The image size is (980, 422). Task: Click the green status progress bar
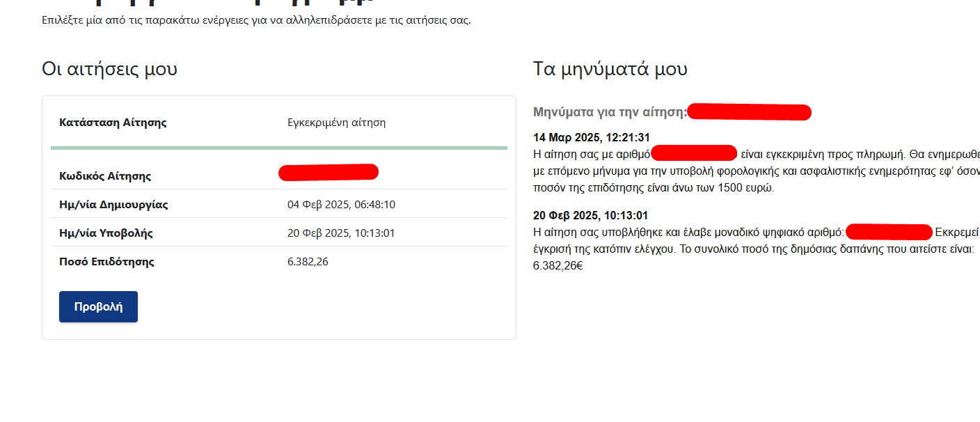point(279,148)
